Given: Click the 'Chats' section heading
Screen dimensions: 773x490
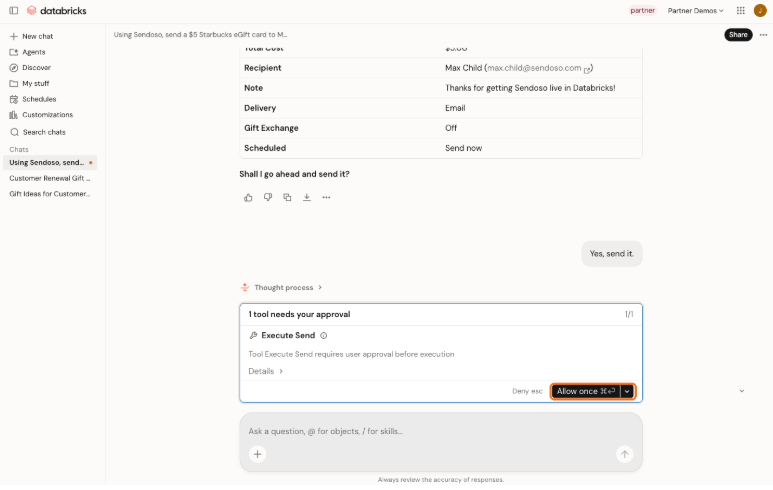Looking at the screenshot, I should (x=19, y=149).
